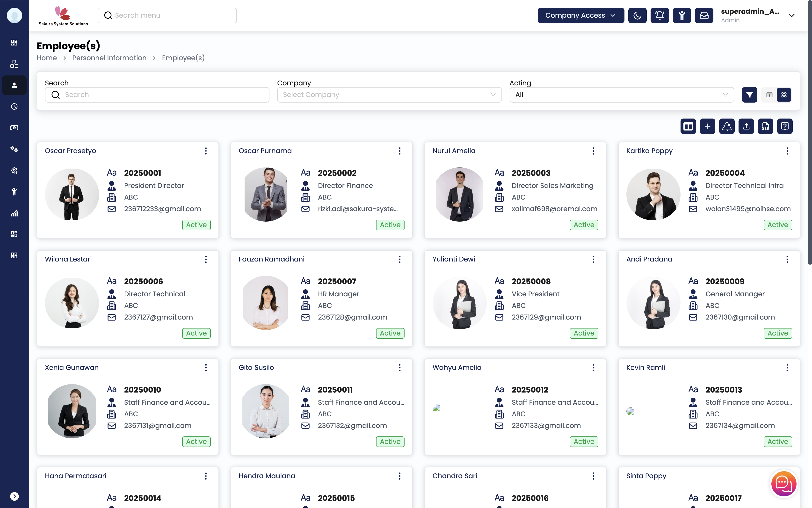Click Active status on Oscar Purnama card
Viewport: 812px width, 508px height.
[390, 225]
